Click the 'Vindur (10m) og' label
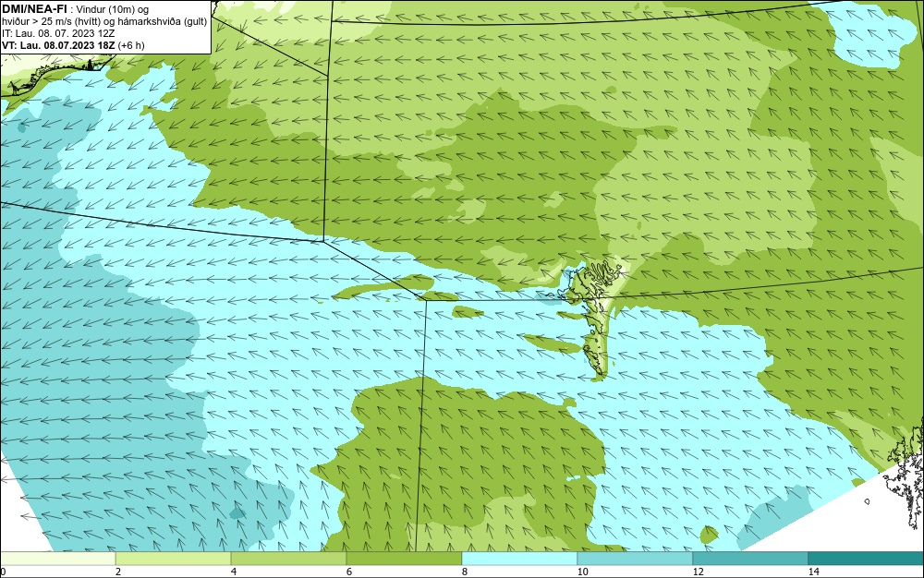 click(113, 9)
